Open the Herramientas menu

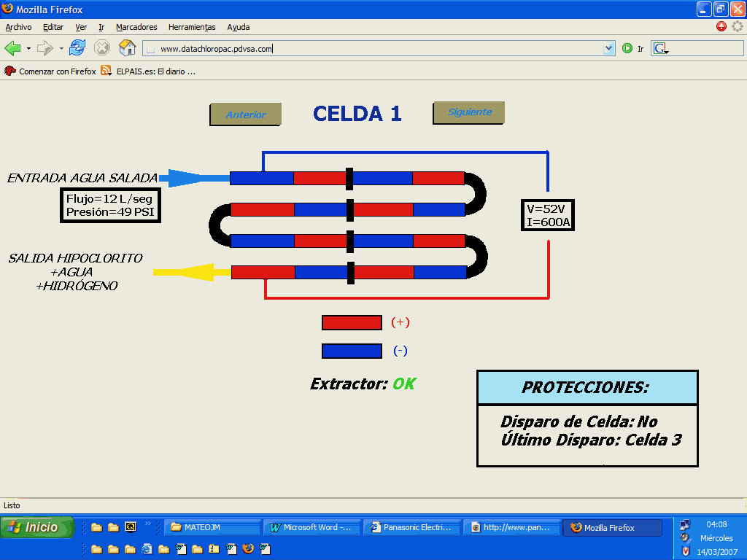(x=192, y=27)
